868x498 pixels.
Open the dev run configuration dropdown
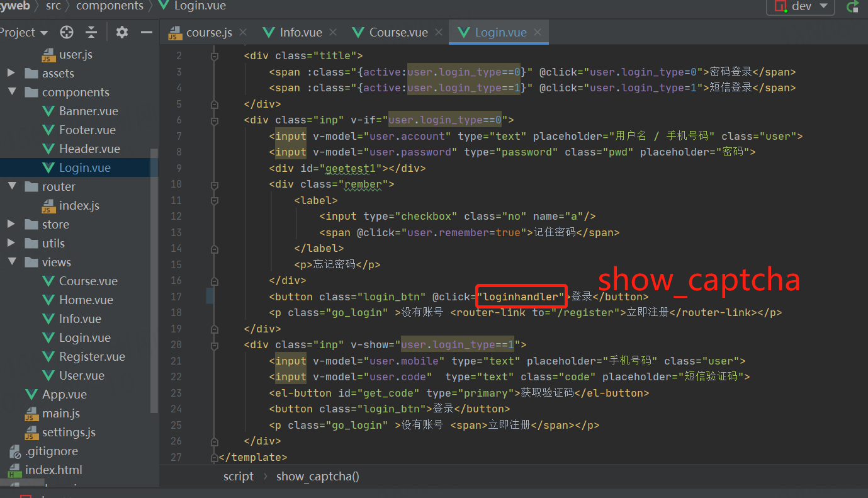pos(800,6)
